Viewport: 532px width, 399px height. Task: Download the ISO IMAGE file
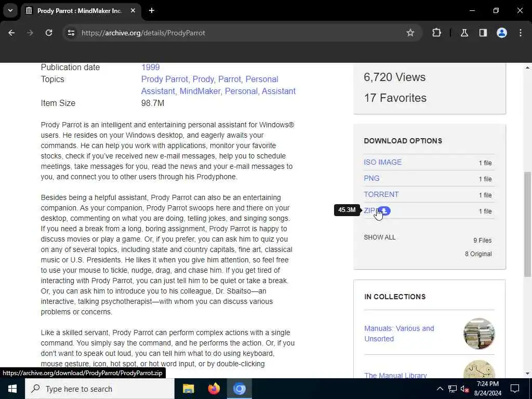coord(382,162)
